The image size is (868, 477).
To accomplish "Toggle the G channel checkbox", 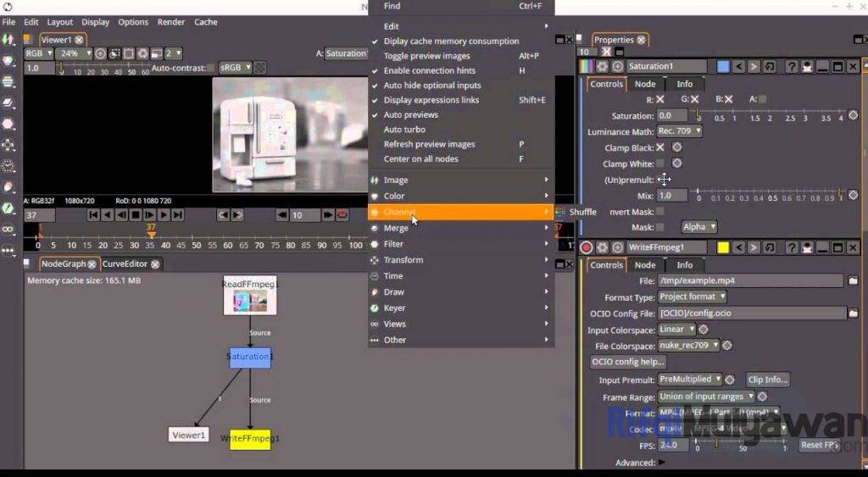I will coord(694,100).
